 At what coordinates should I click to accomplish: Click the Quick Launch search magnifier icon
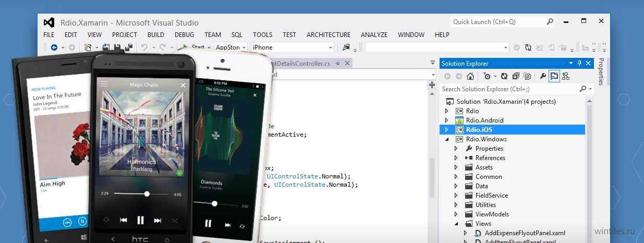pos(550,22)
